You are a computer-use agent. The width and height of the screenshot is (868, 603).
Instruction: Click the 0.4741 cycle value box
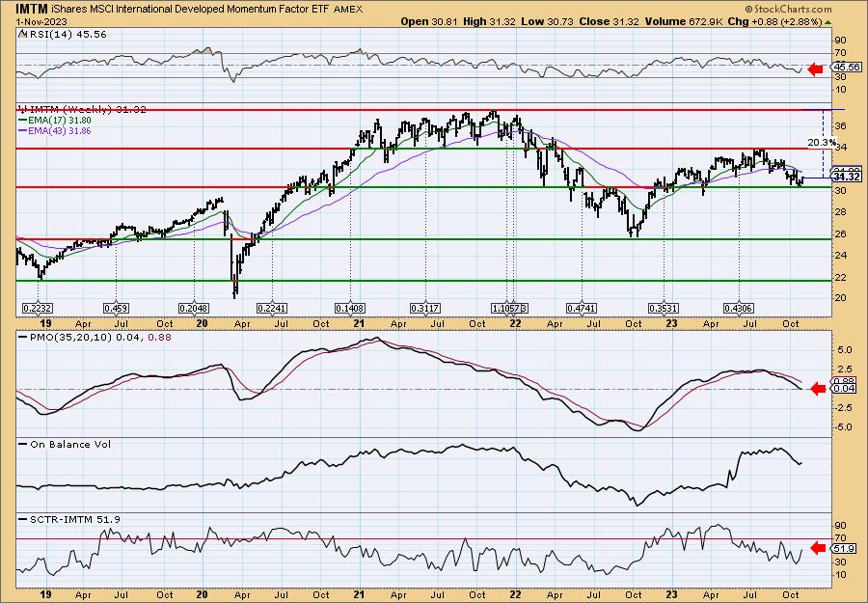(582, 308)
